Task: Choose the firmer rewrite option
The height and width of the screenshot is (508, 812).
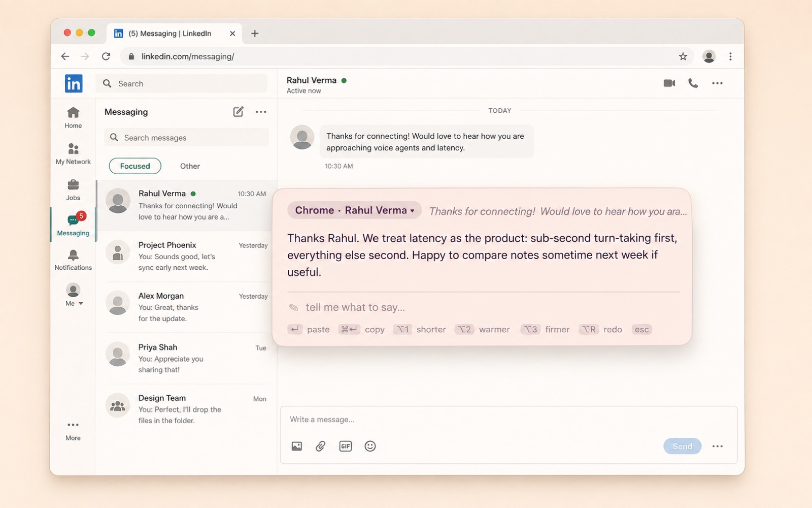Action: pyautogui.click(x=546, y=329)
